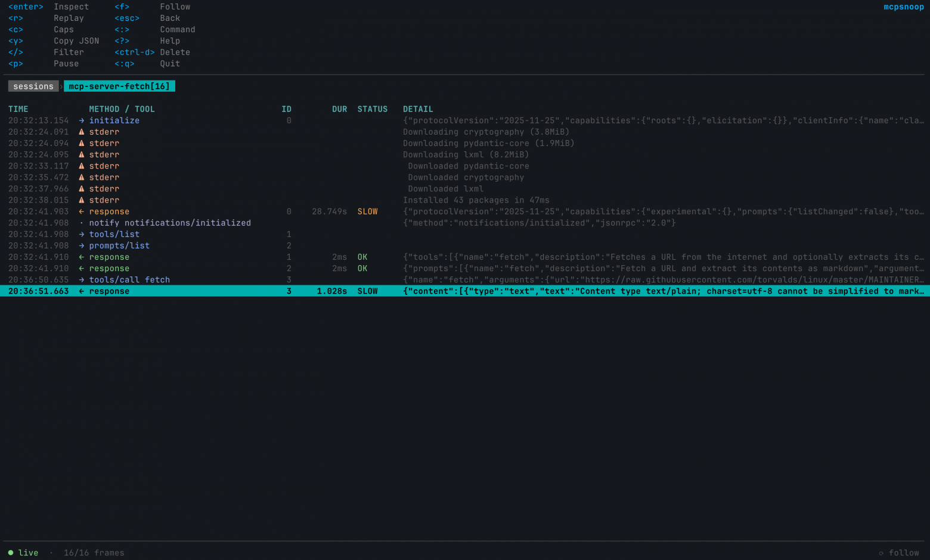Click OK status of response ID 2

tap(362, 268)
